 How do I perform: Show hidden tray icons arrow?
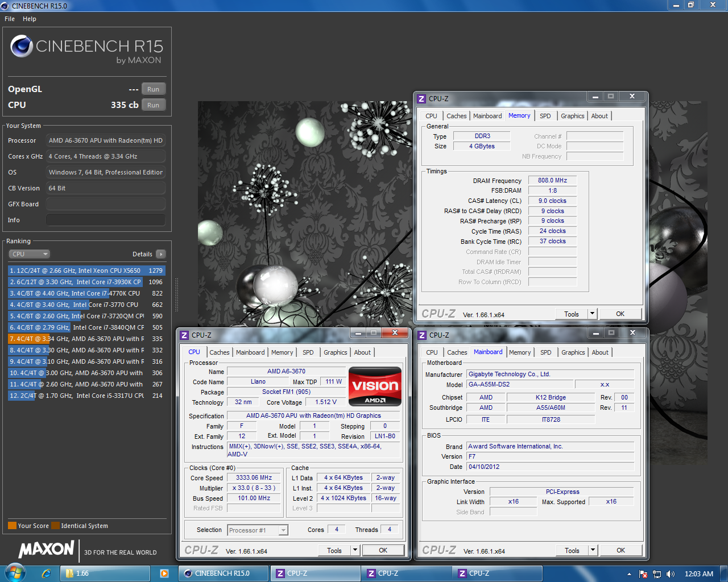coord(629,574)
